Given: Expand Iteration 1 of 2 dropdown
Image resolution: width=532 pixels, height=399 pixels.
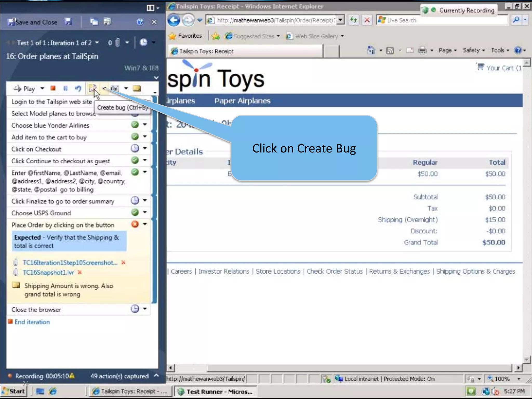Looking at the screenshot, I should pos(97,43).
